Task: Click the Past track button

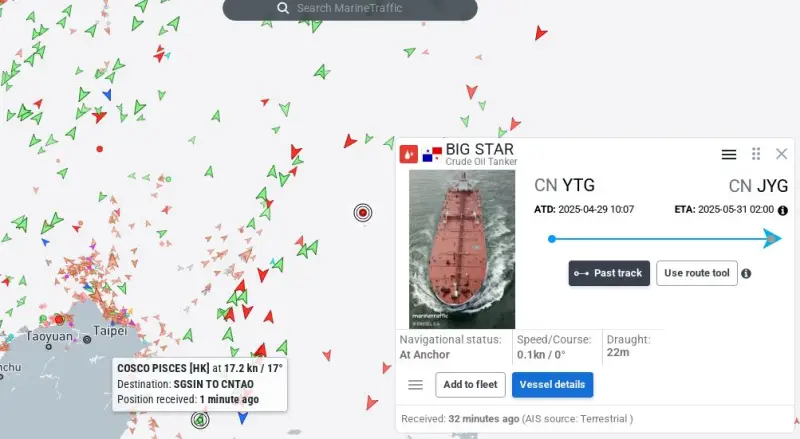Action: point(609,273)
